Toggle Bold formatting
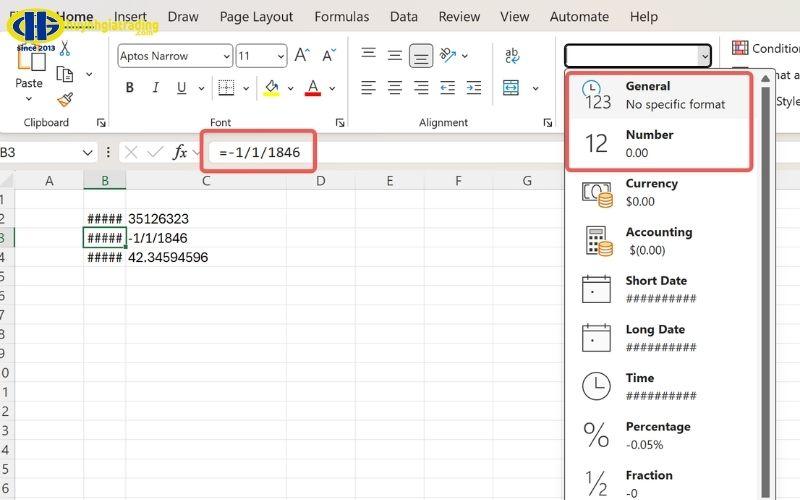This screenshot has width=800, height=500. [x=130, y=88]
